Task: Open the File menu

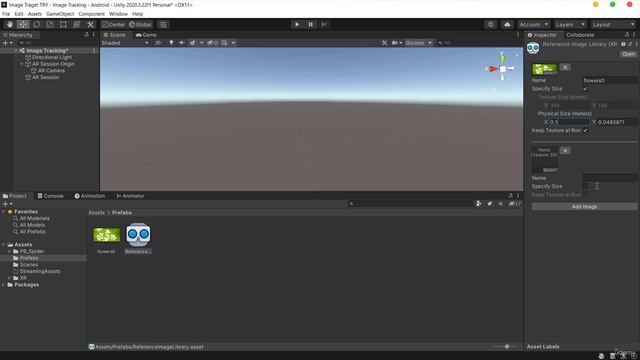Action: tap(6, 14)
